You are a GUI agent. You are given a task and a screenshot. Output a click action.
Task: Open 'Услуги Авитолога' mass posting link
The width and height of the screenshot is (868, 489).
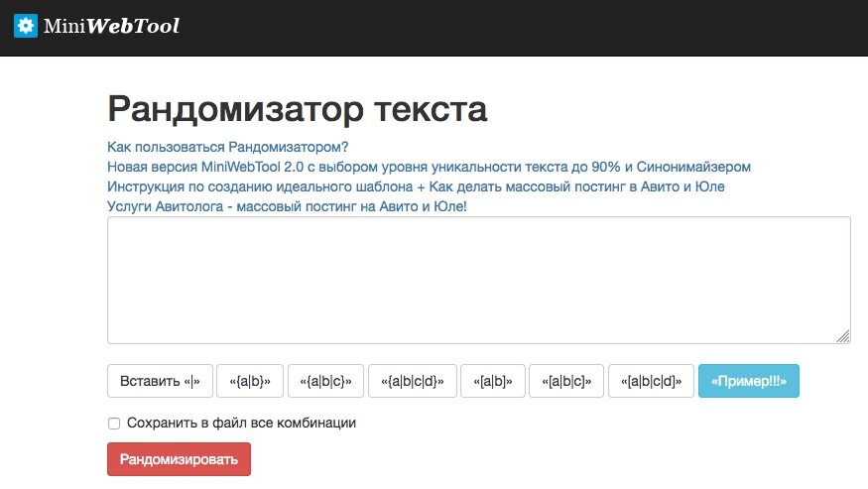point(287,206)
